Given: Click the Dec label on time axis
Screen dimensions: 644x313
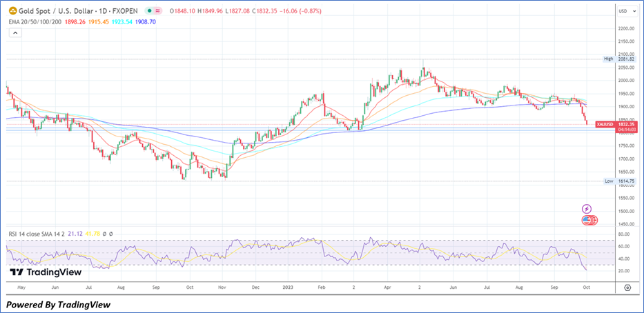Looking at the screenshot, I should [255, 287].
